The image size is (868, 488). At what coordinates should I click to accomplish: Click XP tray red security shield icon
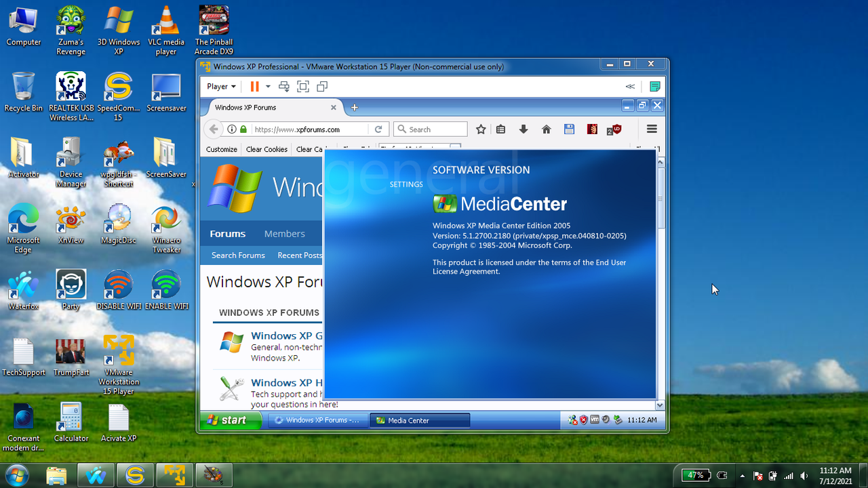[x=583, y=420]
